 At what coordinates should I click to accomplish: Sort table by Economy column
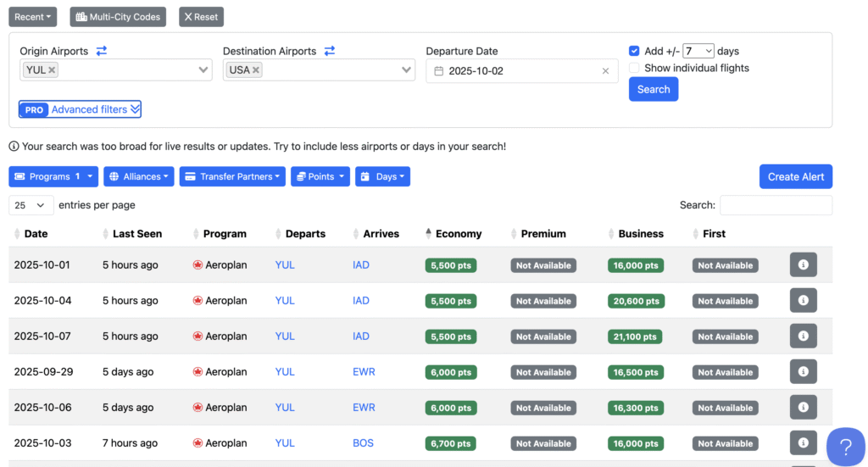coord(458,234)
